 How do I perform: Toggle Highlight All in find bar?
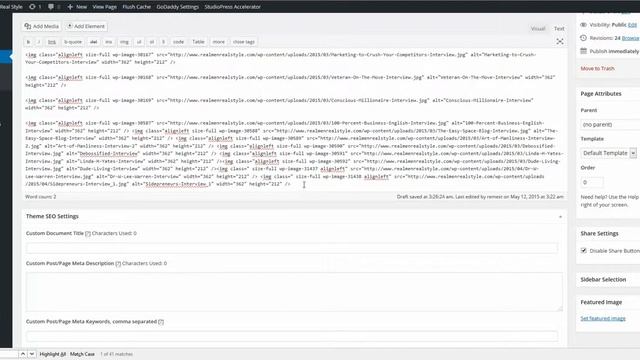[x=53, y=354]
